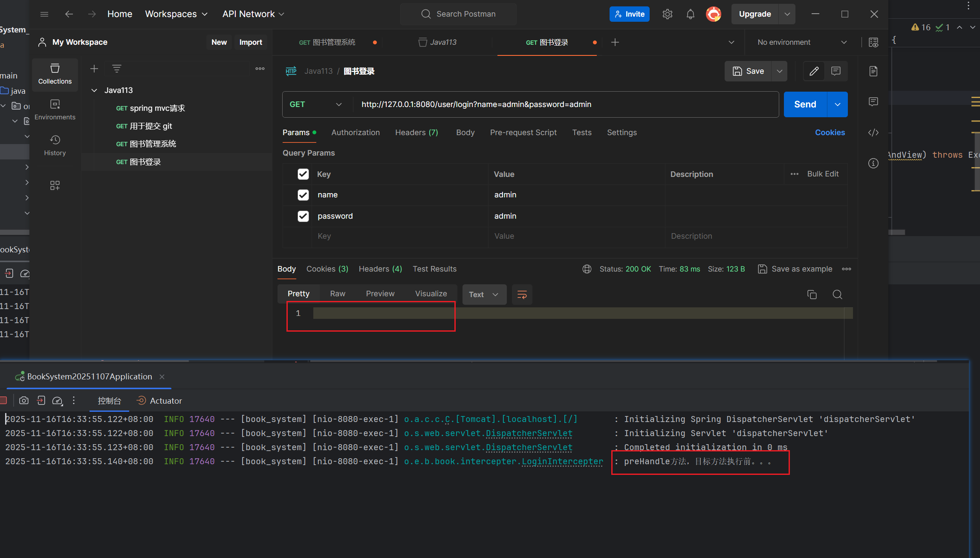980x558 pixels.
Task: Uncheck the password query parameter
Action: (x=303, y=216)
